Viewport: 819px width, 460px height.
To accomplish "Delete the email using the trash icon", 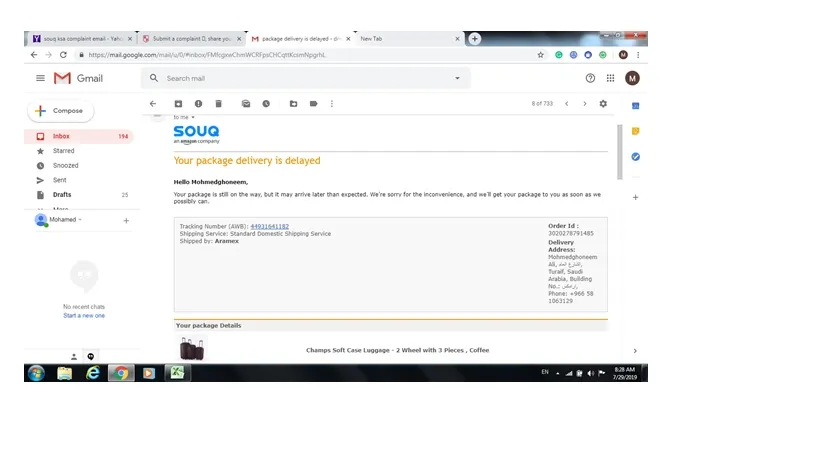I will point(218,104).
